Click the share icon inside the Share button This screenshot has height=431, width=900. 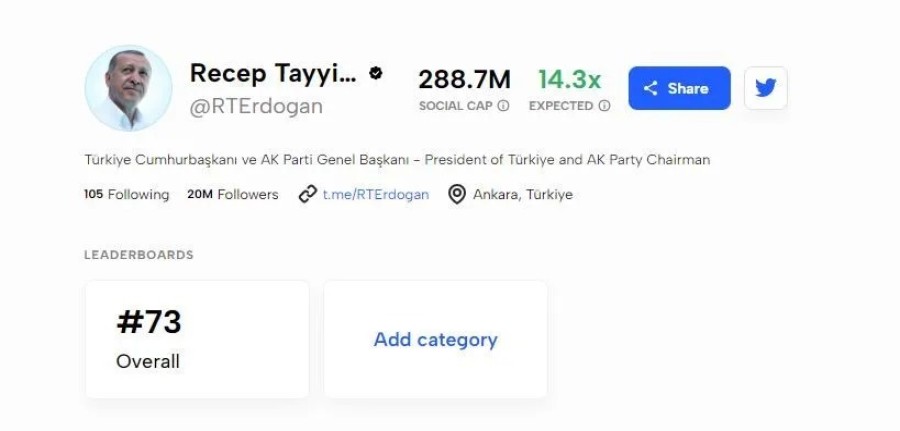(651, 88)
